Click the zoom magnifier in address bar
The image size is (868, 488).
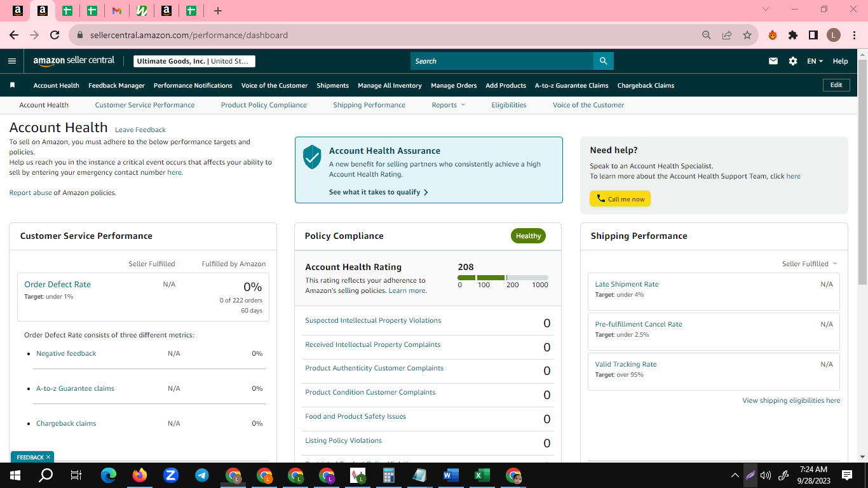click(x=707, y=36)
